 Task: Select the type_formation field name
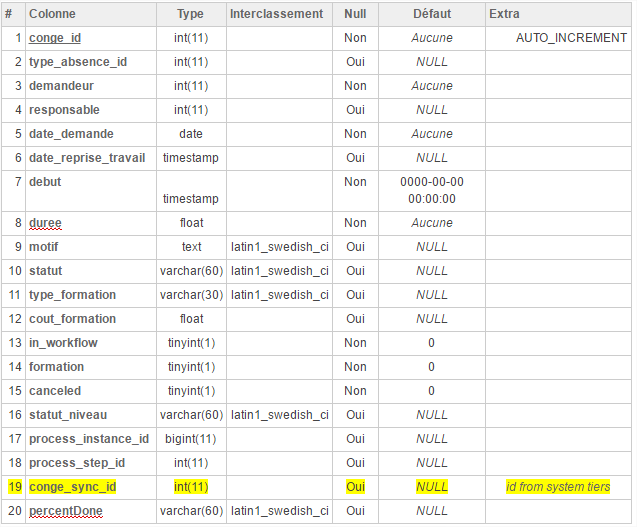coord(72,295)
